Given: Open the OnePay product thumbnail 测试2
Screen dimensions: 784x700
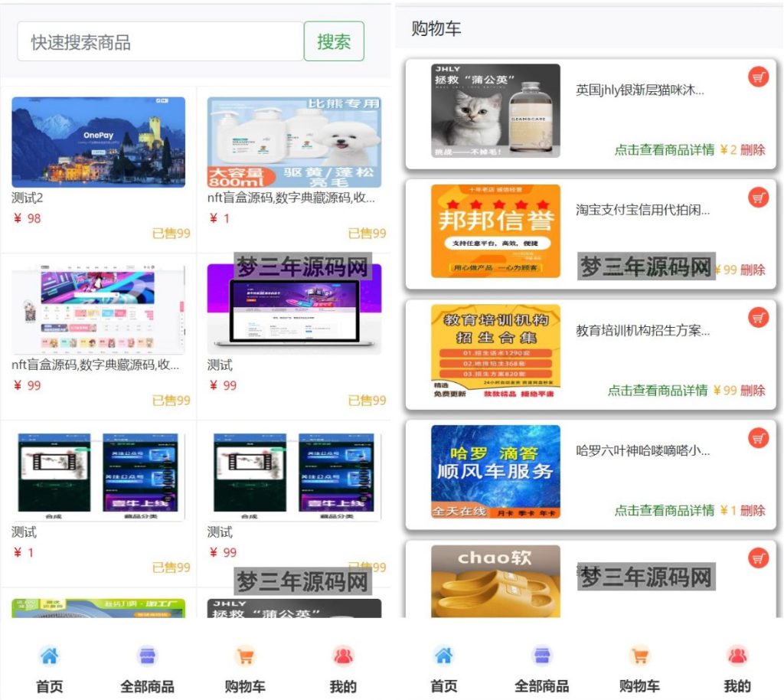Looking at the screenshot, I should [99, 142].
